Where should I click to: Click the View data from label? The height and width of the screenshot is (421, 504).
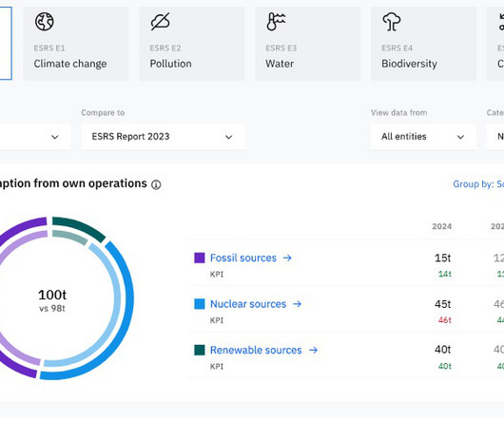398,113
